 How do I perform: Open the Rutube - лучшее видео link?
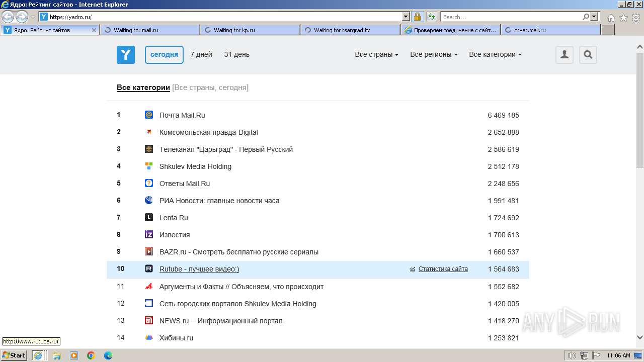tap(199, 269)
